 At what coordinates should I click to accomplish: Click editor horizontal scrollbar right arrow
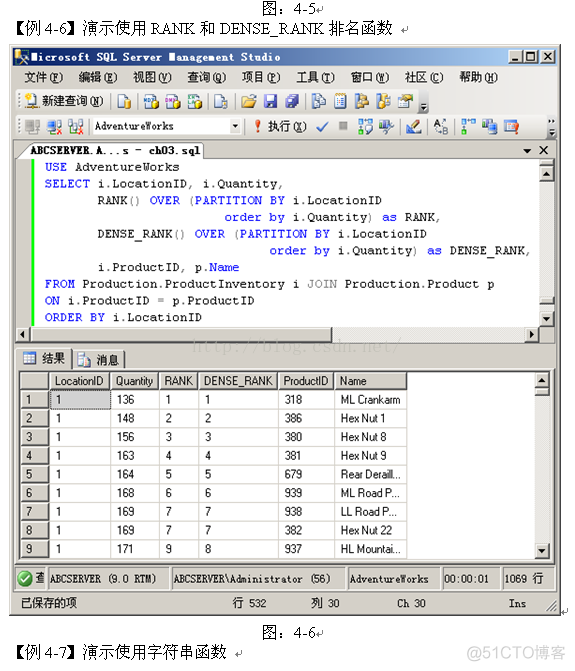click(532, 334)
